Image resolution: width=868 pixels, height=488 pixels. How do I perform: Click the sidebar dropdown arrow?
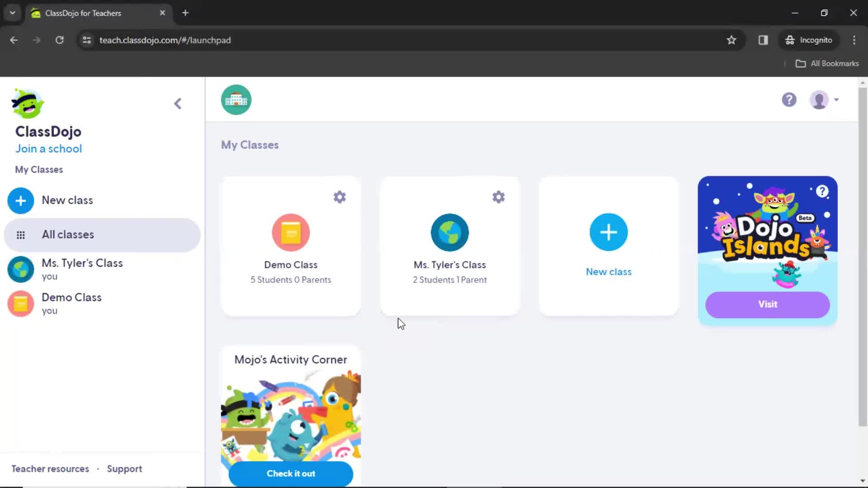(x=177, y=103)
